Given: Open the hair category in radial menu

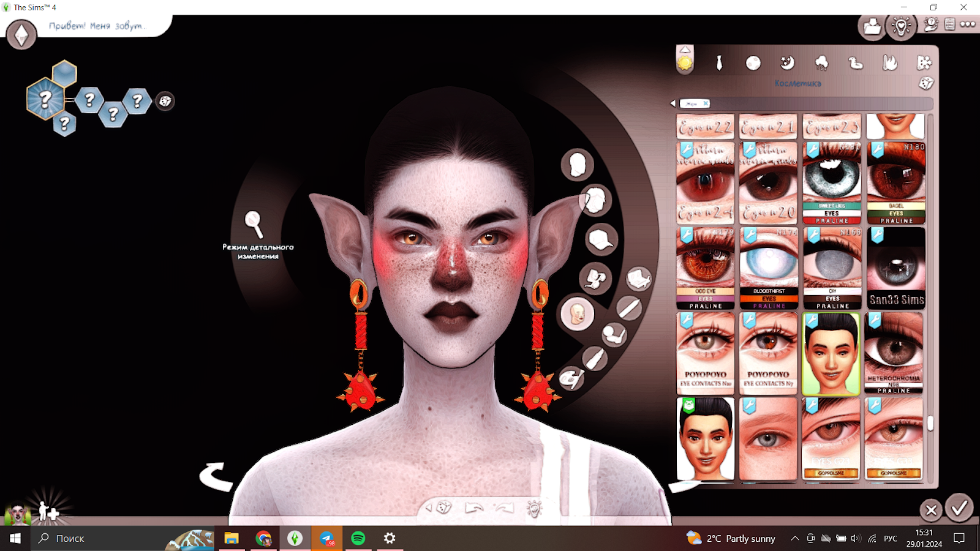Looking at the screenshot, I should 595,200.
